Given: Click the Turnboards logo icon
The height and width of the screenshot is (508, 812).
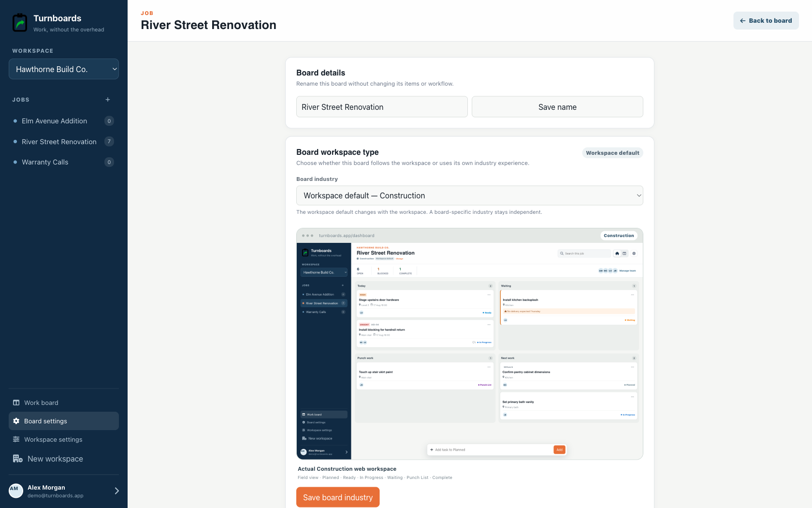Looking at the screenshot, I should (20, 23).
